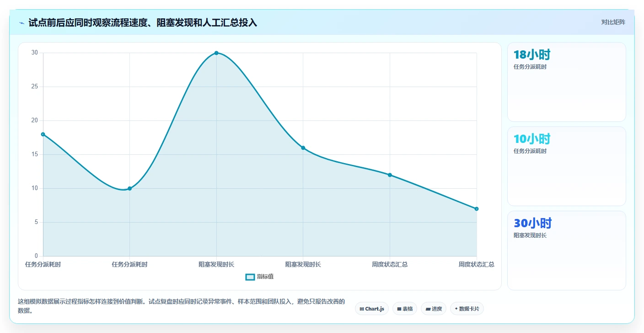Click the 数据卡片 tag pill
This screenshot has width=644, height=333.
click(467, 309)
